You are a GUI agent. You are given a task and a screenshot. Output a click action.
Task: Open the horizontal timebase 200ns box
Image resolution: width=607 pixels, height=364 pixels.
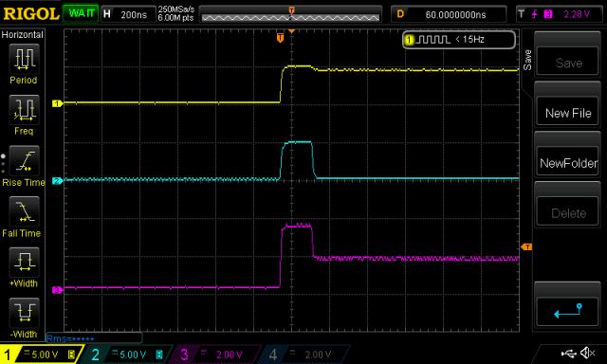coord(128,14)
